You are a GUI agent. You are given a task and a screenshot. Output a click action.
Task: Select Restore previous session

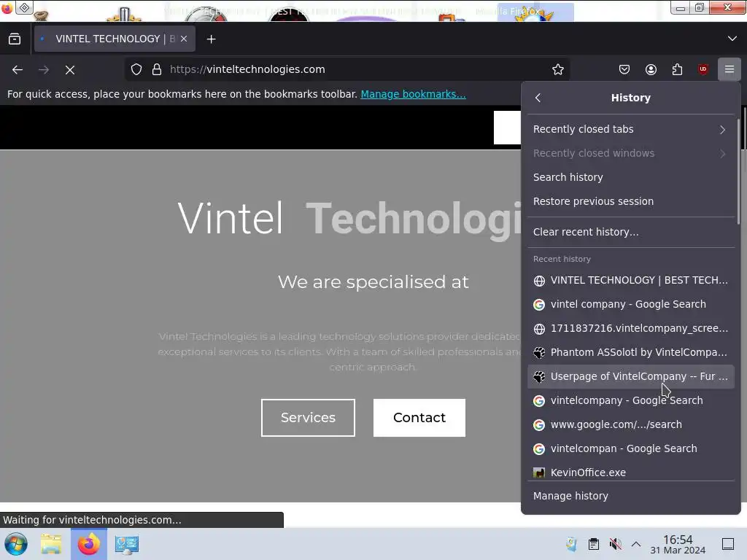(x=631, y=201)
